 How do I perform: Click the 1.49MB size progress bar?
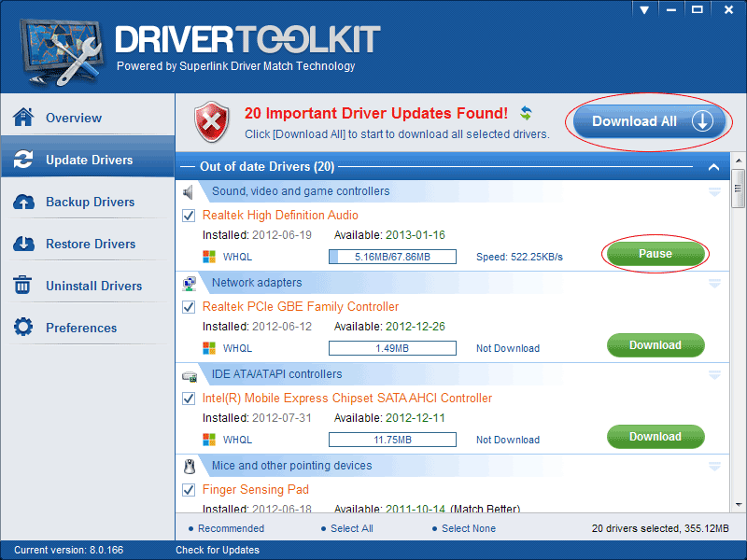click(x=392, y=348)
